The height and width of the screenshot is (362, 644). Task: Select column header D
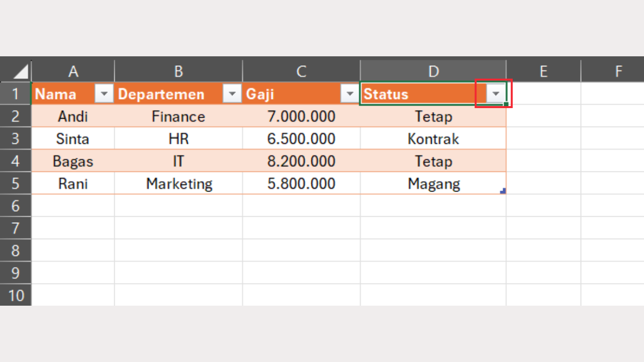433,70
